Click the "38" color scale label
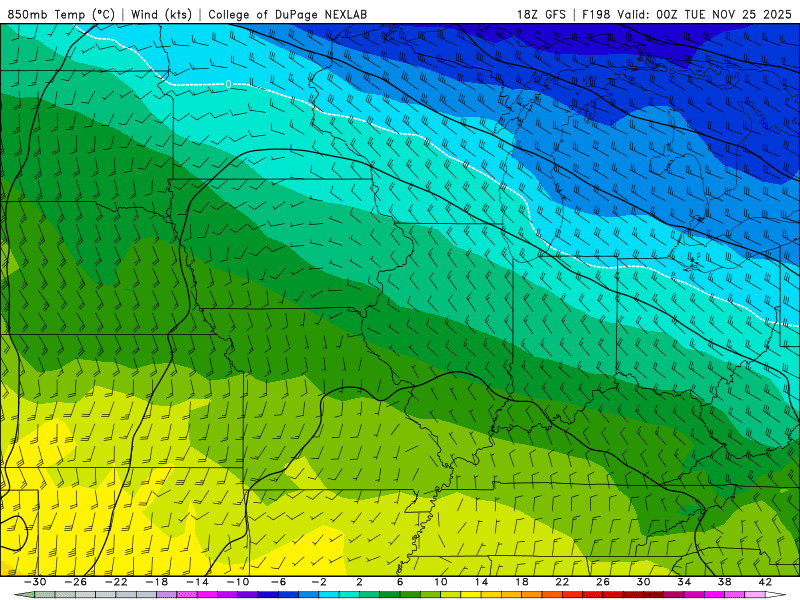 (x=724, y=582)
